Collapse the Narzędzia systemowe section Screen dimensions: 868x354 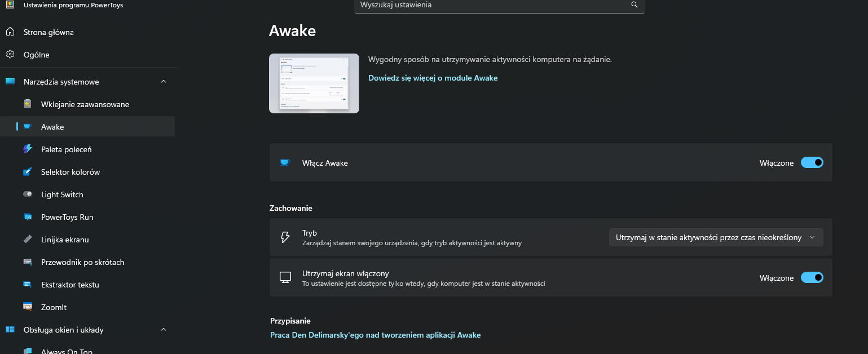click(164, 82)
